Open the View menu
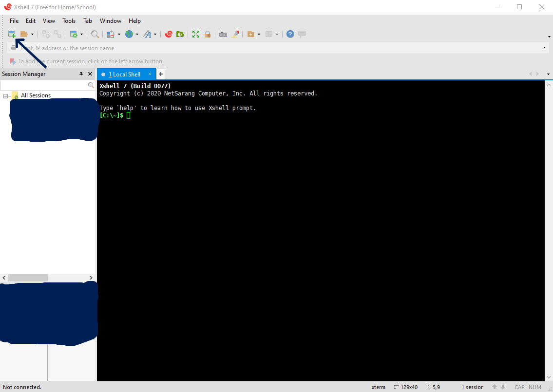Screen dimensions: 553x392 pos(49,21)
